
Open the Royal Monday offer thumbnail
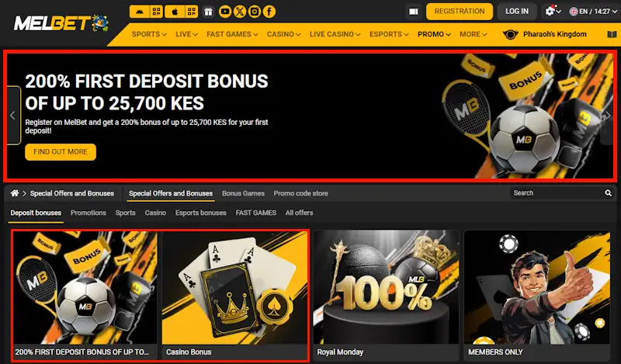[x=386, y=295]
